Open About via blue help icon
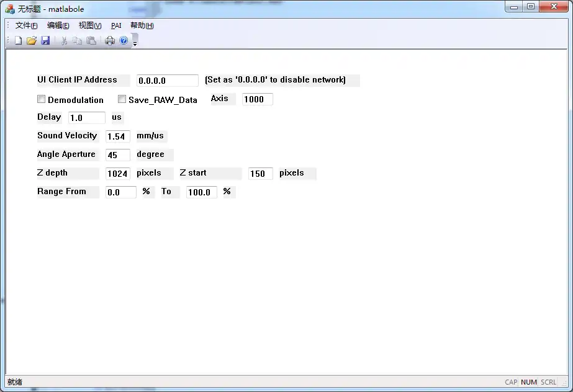Screen dimensions: 573x392 tap(124, 40)
